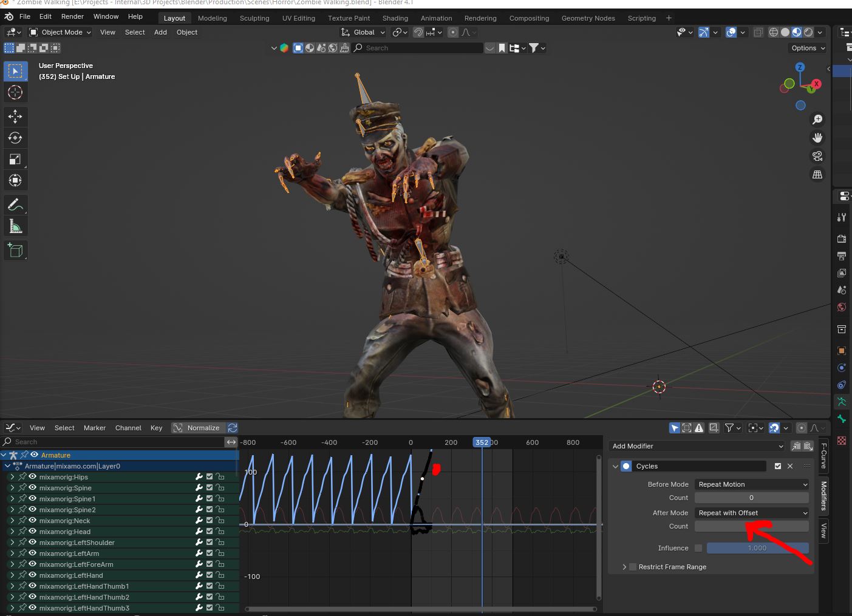This screenshot has height=616, width=852.
Task: Expand Restrict Frame Range section
Action: tap(624, 567)
